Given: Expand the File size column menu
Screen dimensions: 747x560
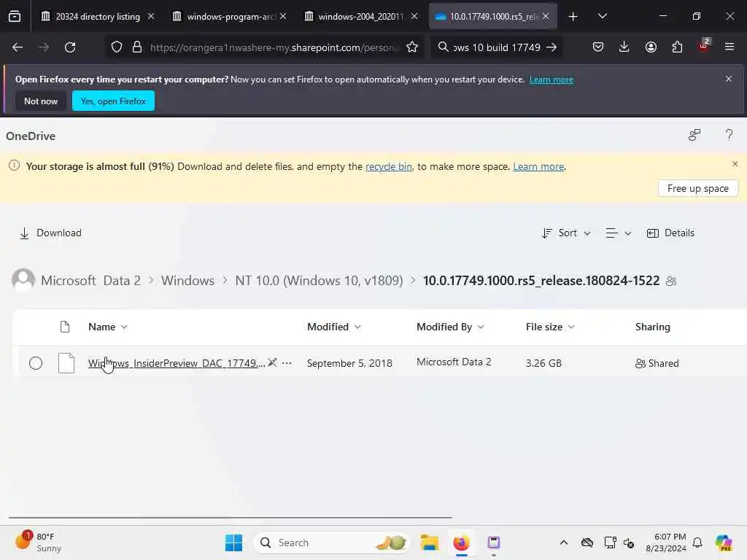Looking at the screenshot, I should (x=571, y=327).
